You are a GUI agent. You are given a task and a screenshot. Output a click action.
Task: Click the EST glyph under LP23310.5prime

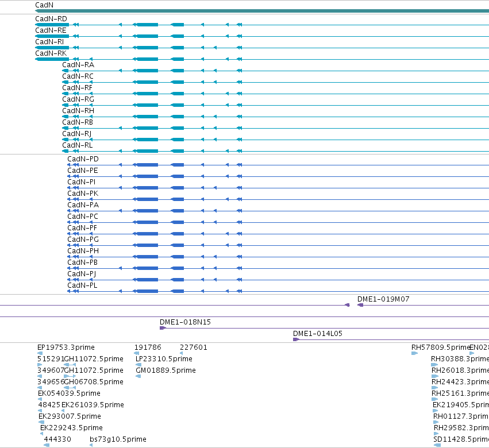pyautogui.click(x=138, y=365)
